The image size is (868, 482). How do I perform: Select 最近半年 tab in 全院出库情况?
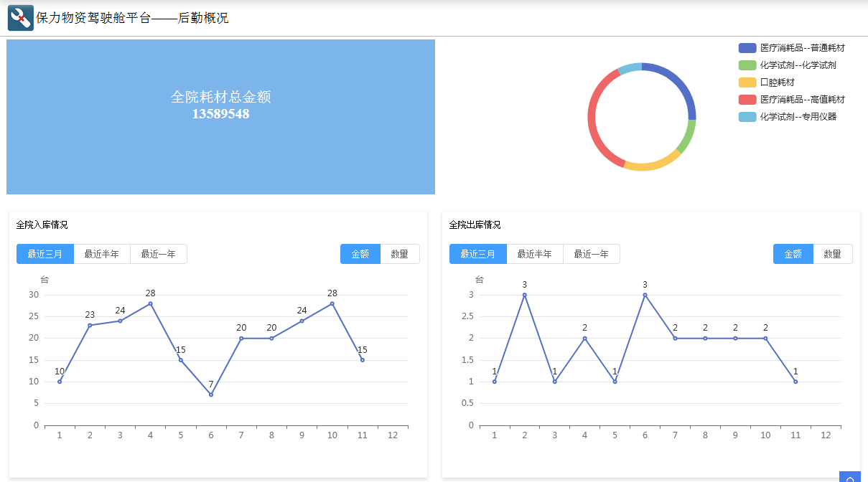(x=535, y=254)
